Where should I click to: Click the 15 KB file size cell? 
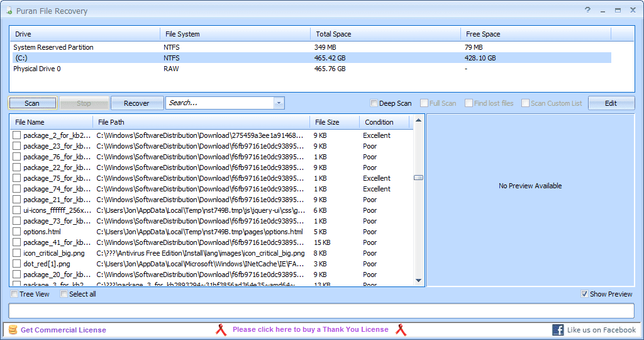tap(322, 242)
